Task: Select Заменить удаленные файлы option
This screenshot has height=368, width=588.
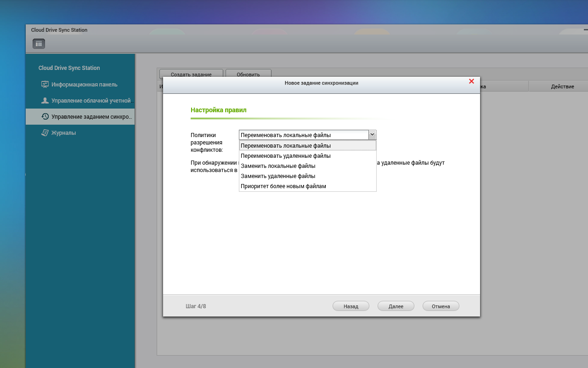Action: (308, 176)
